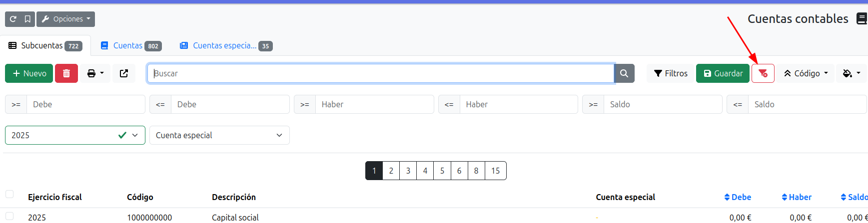
Task: Open the printer options button
Action: coord(95,73)
